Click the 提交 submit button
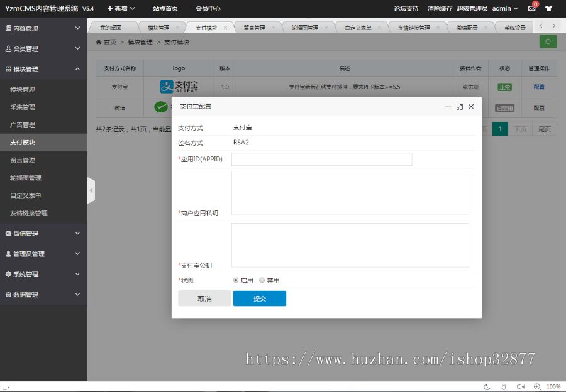This screenshot has width=566, height=392. click(x=259, y=298)
